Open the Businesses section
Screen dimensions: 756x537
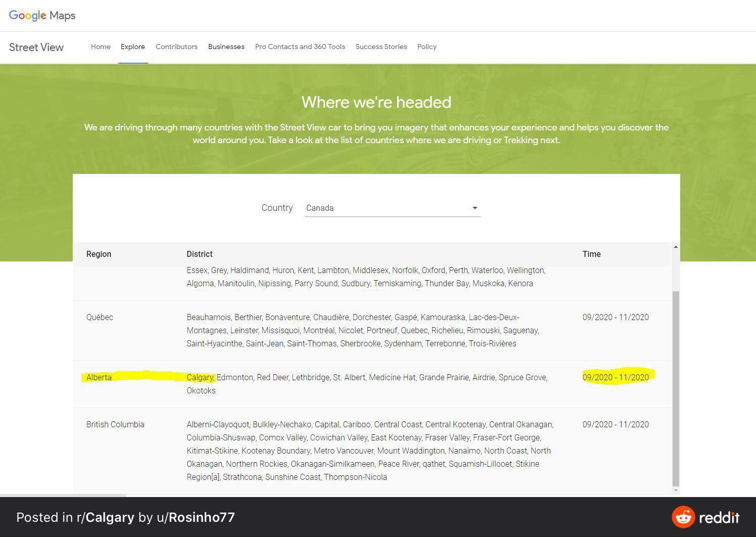(x=226, y=47)
